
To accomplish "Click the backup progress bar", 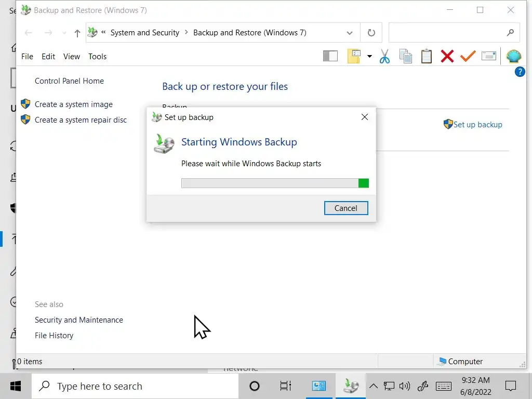I will point(275,183).
